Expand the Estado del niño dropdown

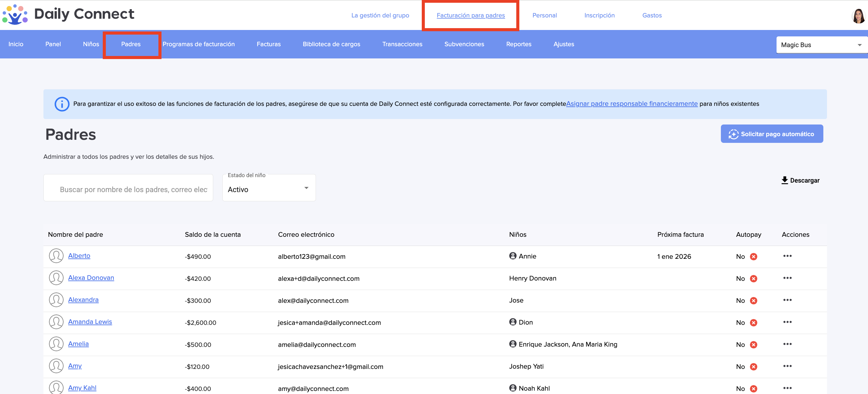[269, 189]
